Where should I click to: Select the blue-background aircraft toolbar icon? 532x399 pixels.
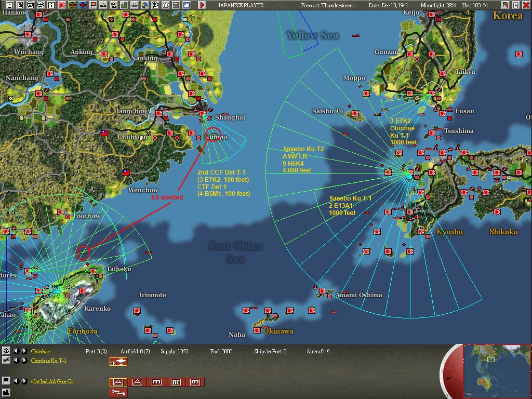tap(83, 5)
